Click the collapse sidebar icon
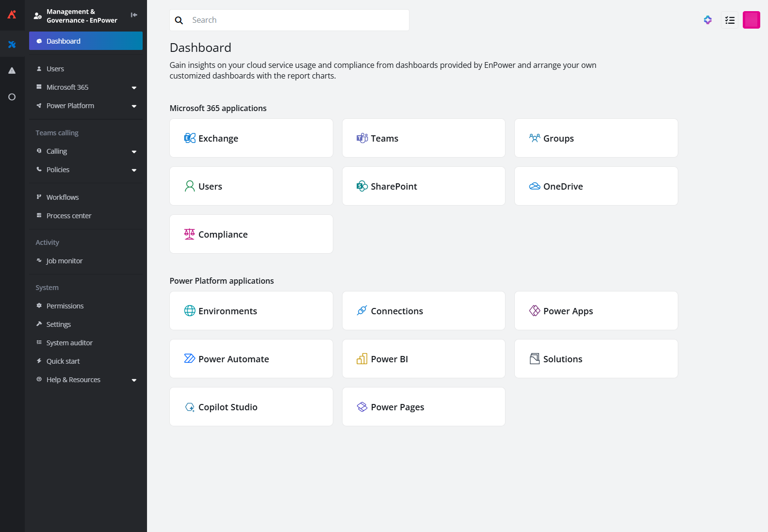This screenshot has width=768, height=532. tap(134, 15)
